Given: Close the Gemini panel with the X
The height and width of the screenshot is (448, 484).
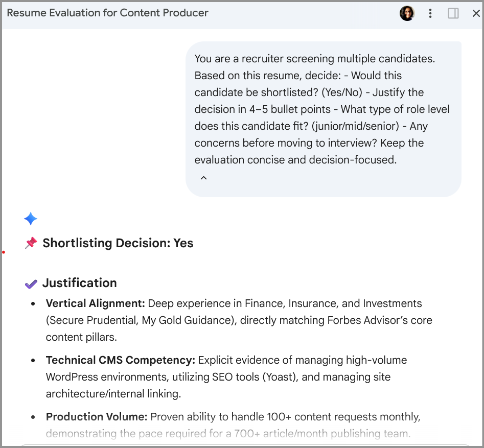Looking at the screenshot, I should (x=476, y=13).
